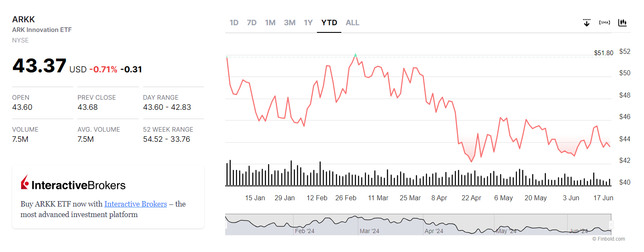The image size is (644, 252).
Task: Click the PREV CLOSE value 43.68
Action: pyautogui.click(x=88, y=107)
